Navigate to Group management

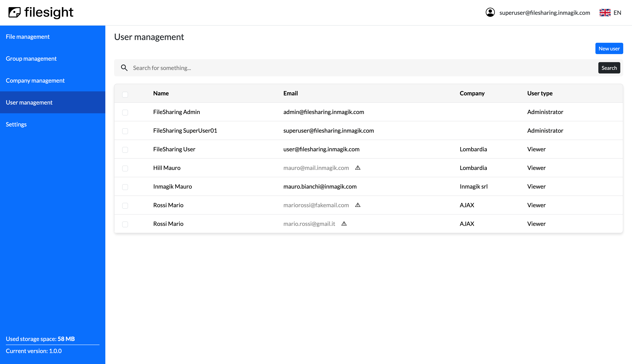pyautogui.click(x=31, y=58)
